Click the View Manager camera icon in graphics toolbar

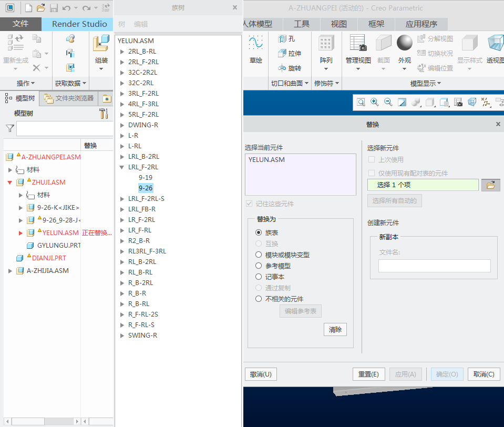458,103
